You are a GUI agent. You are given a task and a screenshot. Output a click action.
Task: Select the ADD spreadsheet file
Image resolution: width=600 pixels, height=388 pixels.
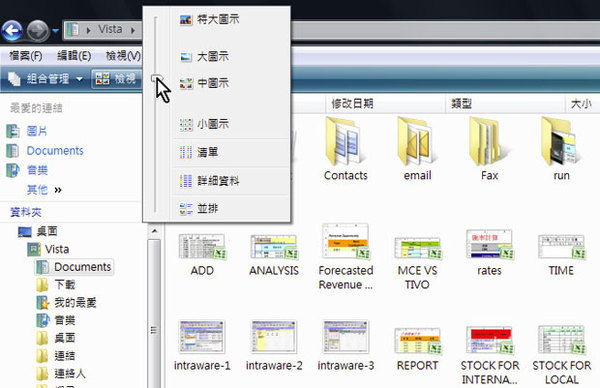click(x=202, y=254)
